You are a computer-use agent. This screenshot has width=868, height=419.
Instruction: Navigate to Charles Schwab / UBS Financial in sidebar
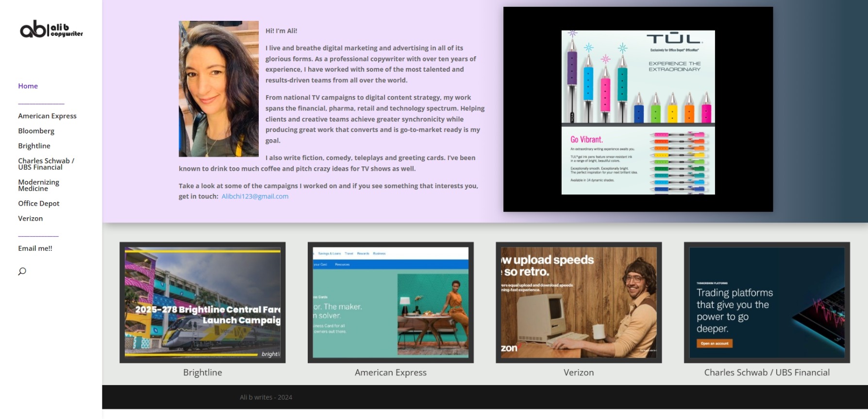(46, 164)
